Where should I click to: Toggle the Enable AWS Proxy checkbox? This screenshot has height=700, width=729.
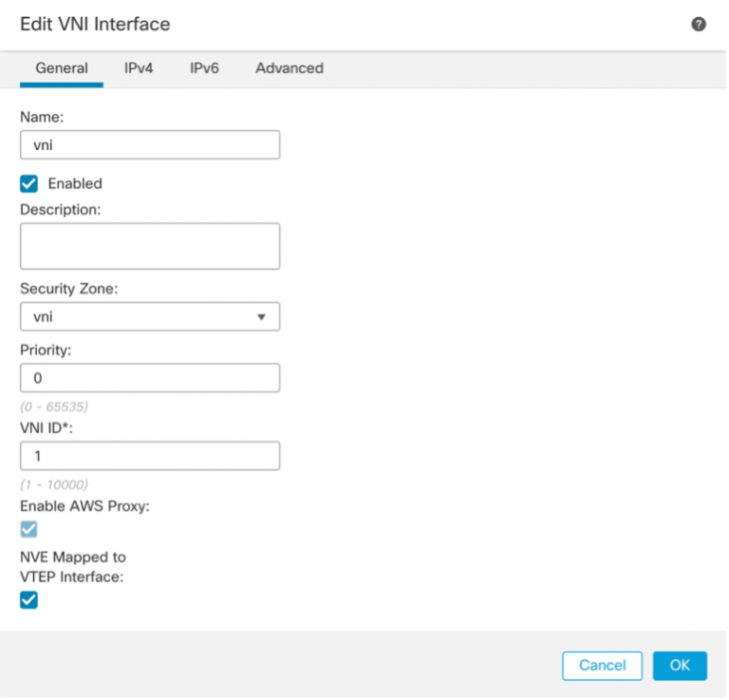pos(29,529)
